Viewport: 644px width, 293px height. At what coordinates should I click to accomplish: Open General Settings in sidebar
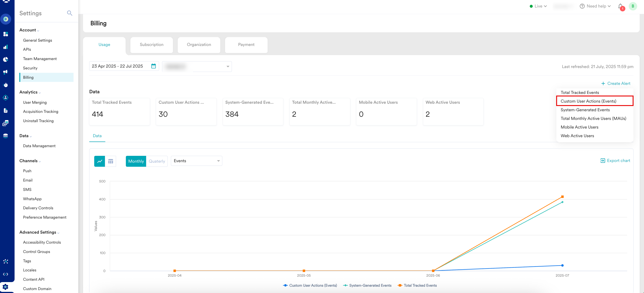coord(38,40)
